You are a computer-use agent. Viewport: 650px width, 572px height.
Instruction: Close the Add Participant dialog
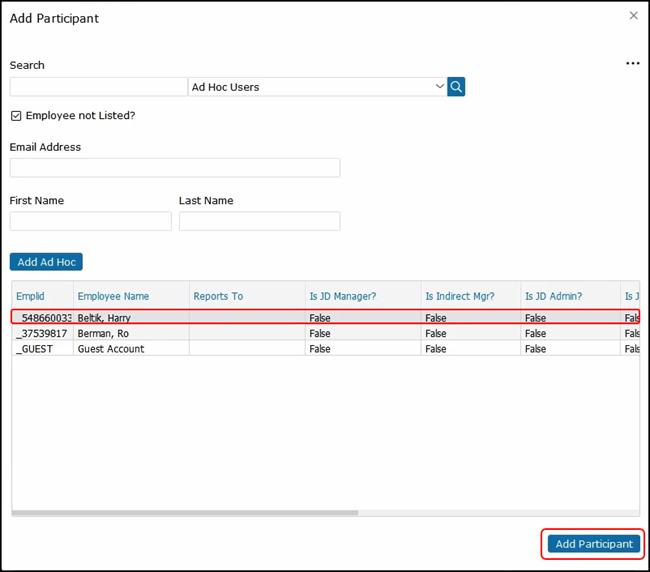pyautogui.click(x=633, y=16)
